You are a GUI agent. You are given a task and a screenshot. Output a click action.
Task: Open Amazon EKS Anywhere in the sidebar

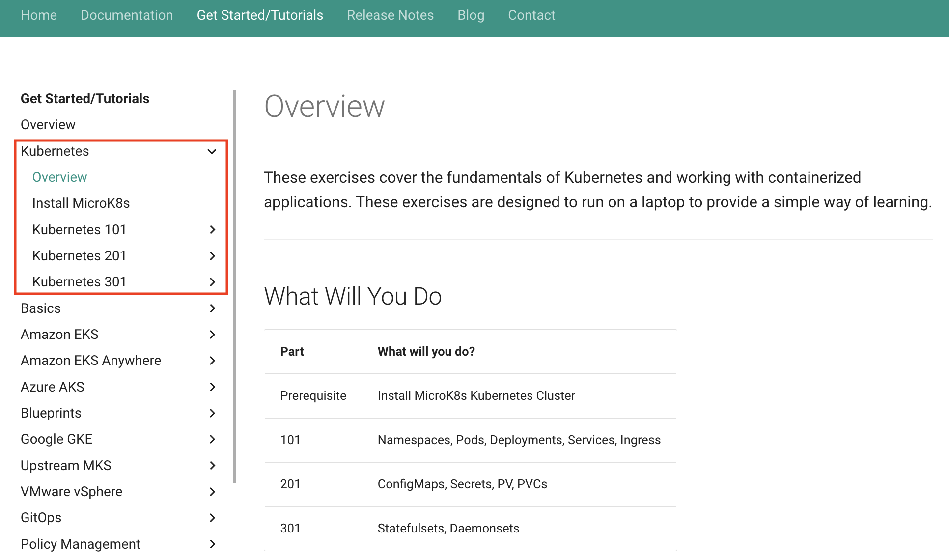[91, 361]
